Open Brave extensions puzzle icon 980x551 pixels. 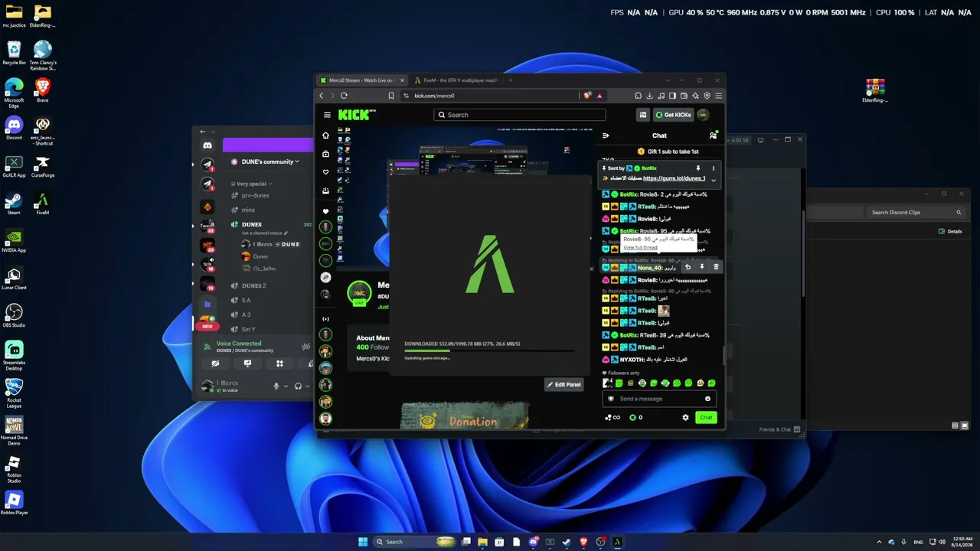638,96
